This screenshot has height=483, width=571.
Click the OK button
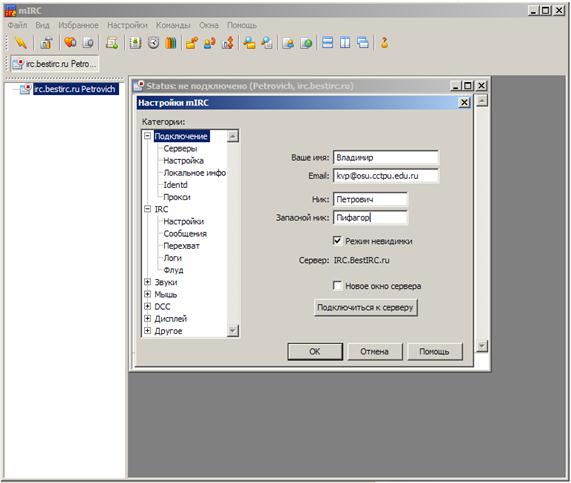pyautogui.click(x=315, y=352)
